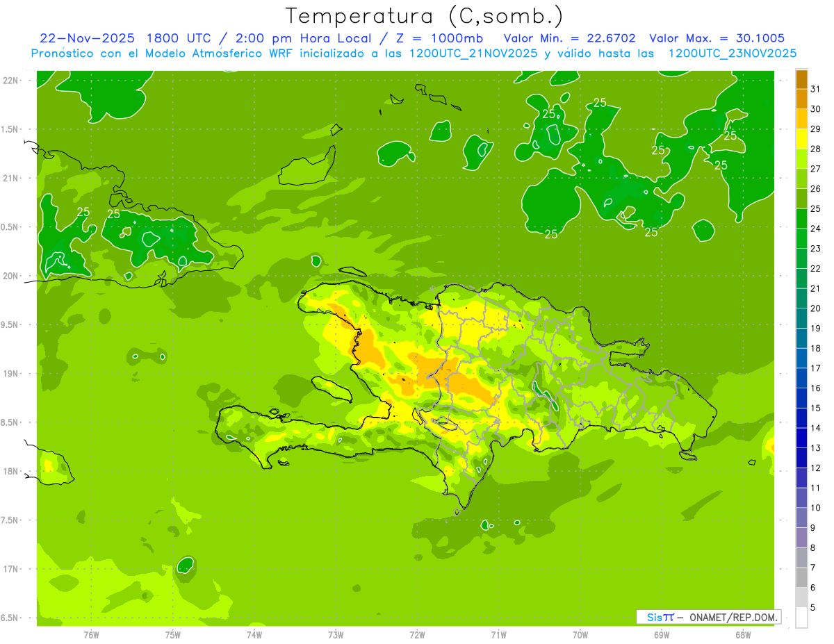Click legend scale value '8'
Screen dimensions: 834x644
(813, 548)
